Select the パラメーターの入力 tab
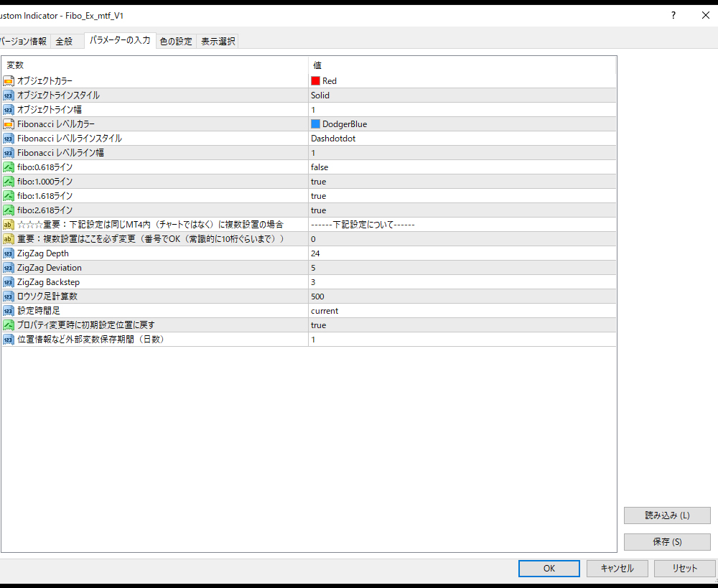Screen dimensions: 718x588 120,40
